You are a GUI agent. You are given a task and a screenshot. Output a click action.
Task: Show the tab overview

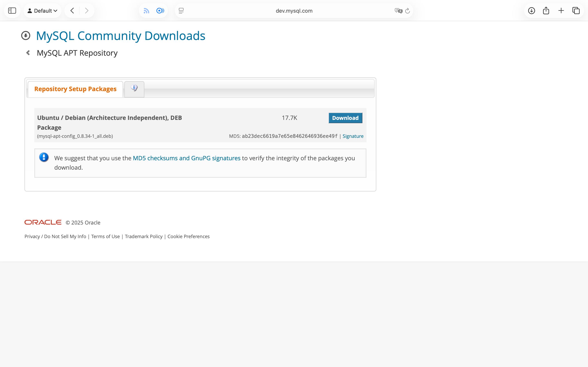(576, 11)
